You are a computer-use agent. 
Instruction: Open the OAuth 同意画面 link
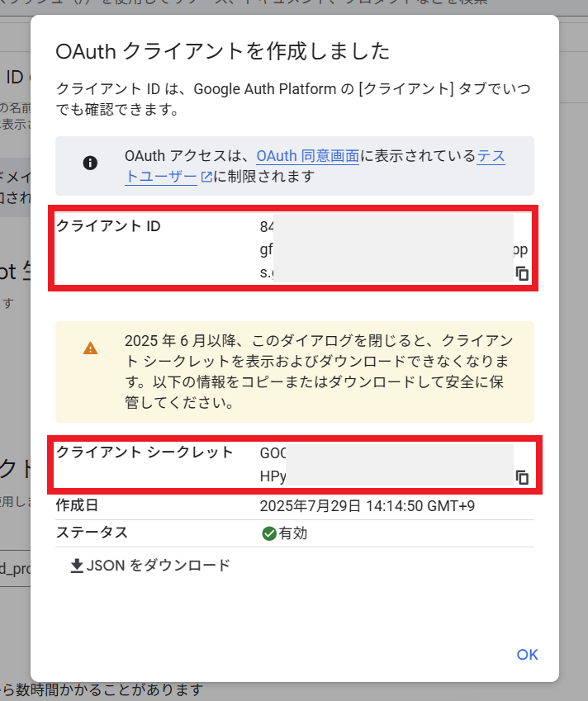[308, 156]
